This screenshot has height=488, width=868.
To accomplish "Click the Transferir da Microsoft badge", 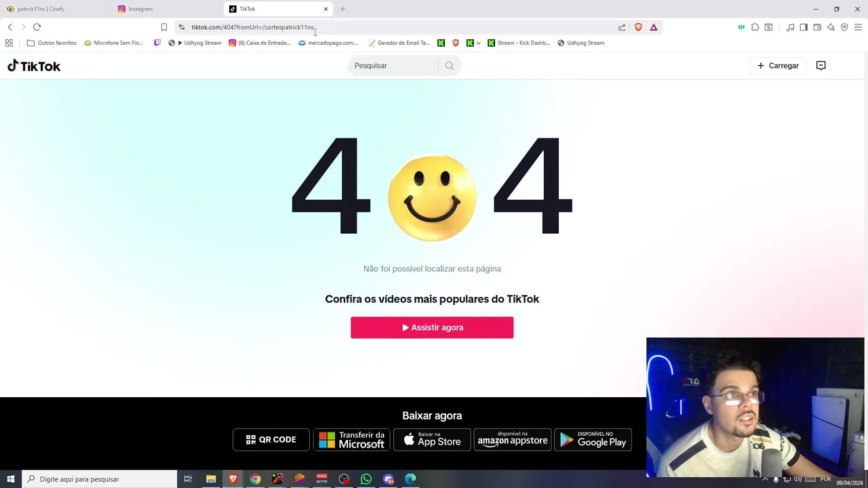I will [x=351, y=439].
